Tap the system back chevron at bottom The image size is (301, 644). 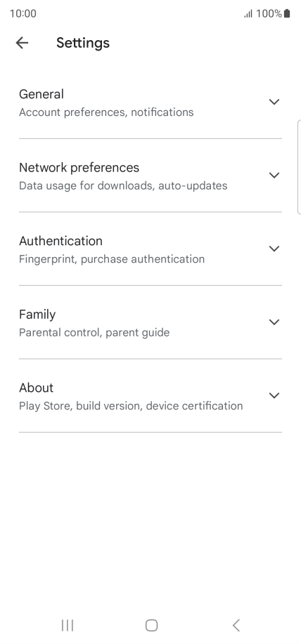pos(236,626)
